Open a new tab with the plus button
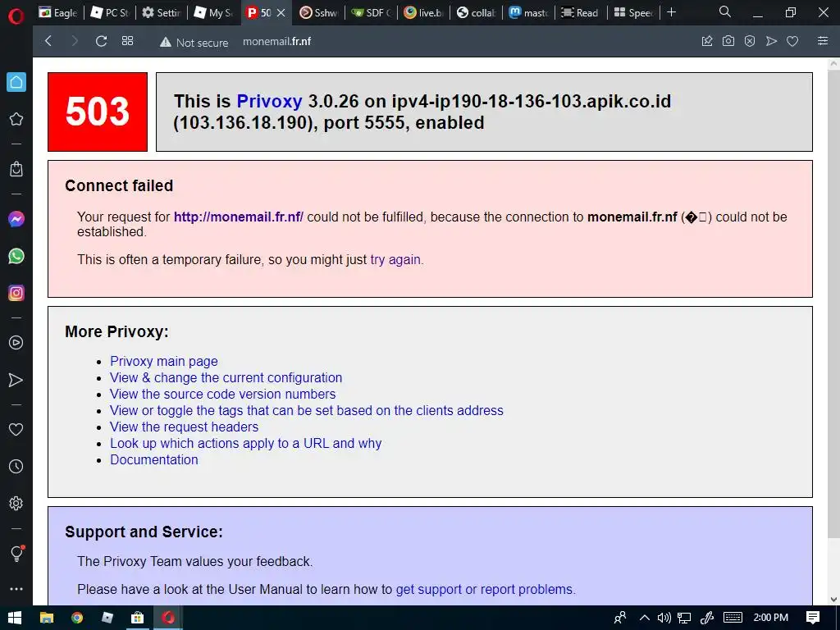840x630 pixels. click(671, 11)
